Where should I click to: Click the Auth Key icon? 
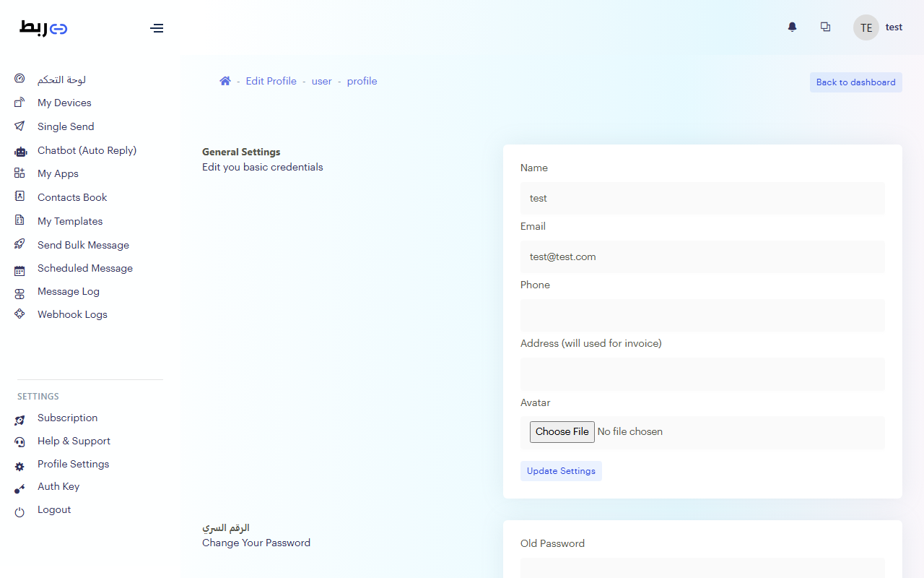click(19, 488)
